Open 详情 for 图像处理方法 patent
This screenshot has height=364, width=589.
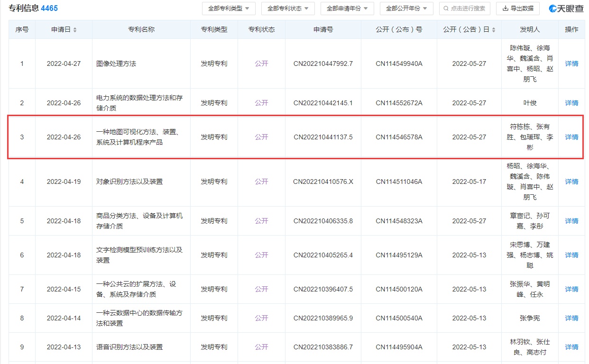point(571,64)
